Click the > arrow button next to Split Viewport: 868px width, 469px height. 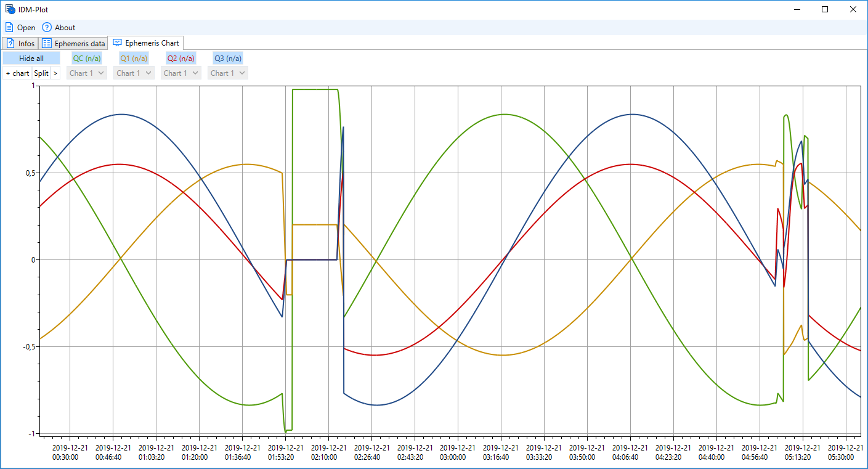(55, 73)
